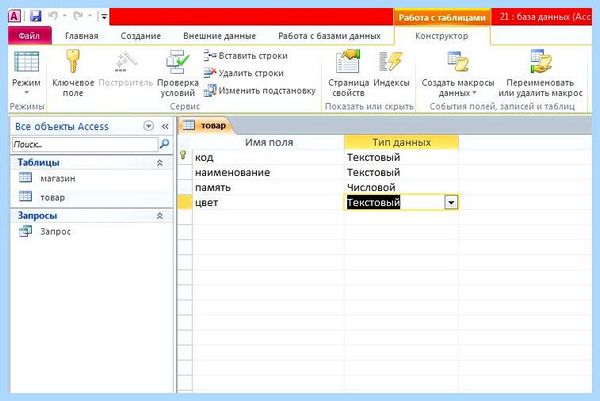Open the Файл tab
The image size is (600, 401).
[x=29, y=36]
